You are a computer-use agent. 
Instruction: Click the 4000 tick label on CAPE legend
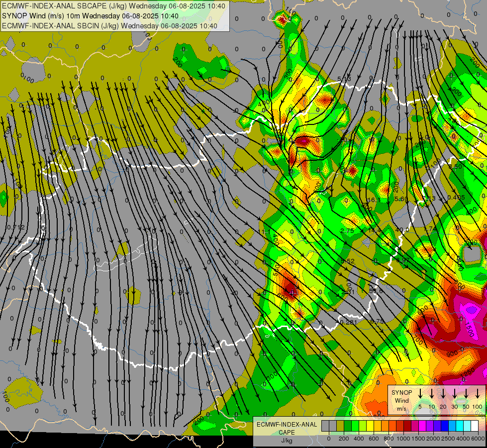pyautogui.click(x=463, y=439)
